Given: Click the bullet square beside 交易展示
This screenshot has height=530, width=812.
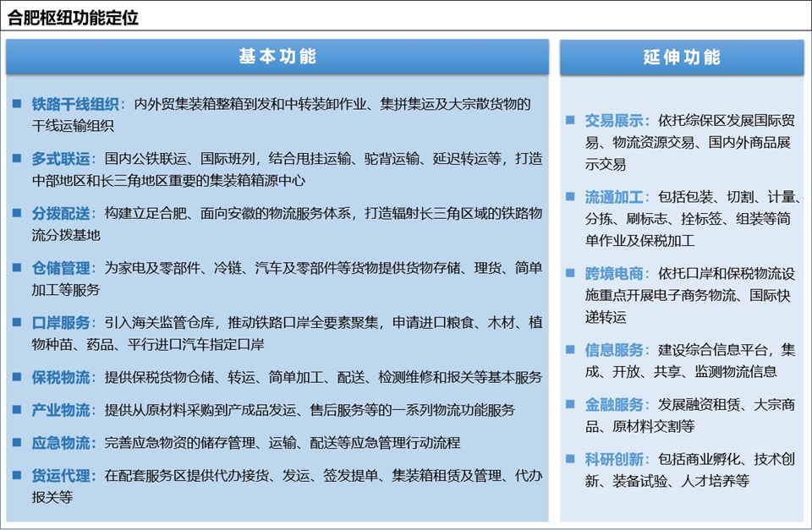Looking at the screenshot, I should point(570,120).
